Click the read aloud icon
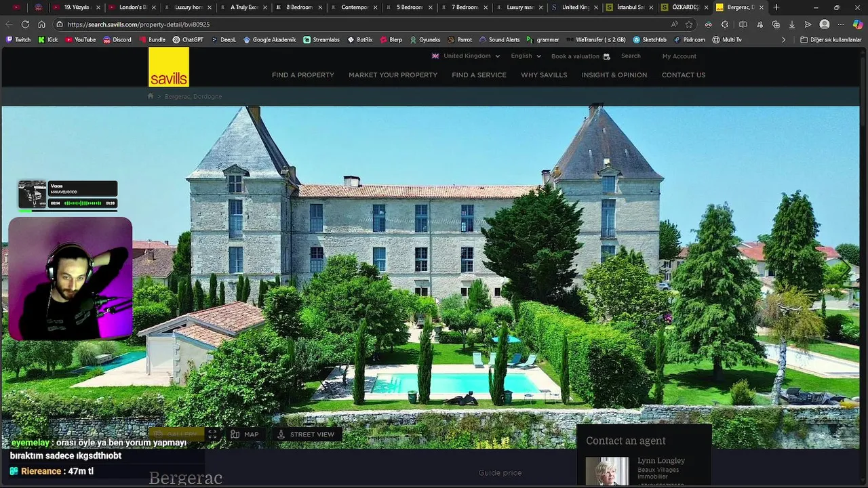The image size is (868, 488). [674, 24]
